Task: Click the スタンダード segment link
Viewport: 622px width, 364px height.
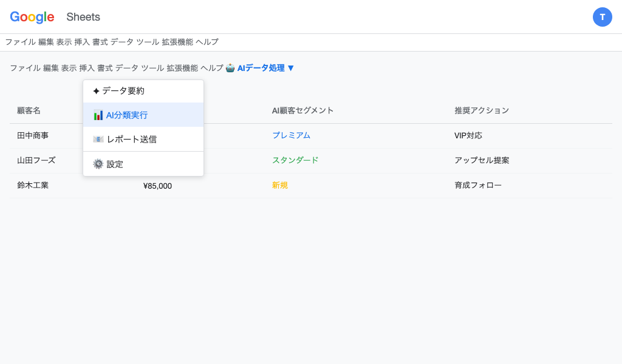Action: pos(295,160)
